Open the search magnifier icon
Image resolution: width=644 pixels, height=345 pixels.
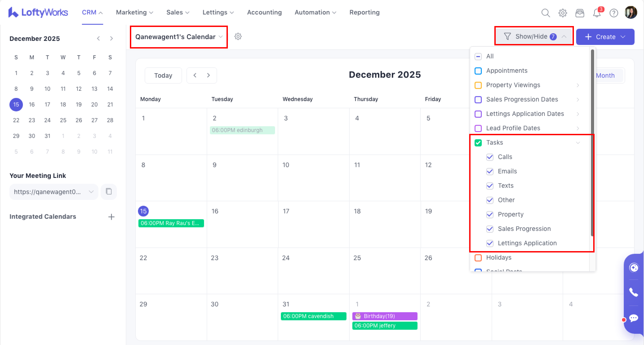546,13
